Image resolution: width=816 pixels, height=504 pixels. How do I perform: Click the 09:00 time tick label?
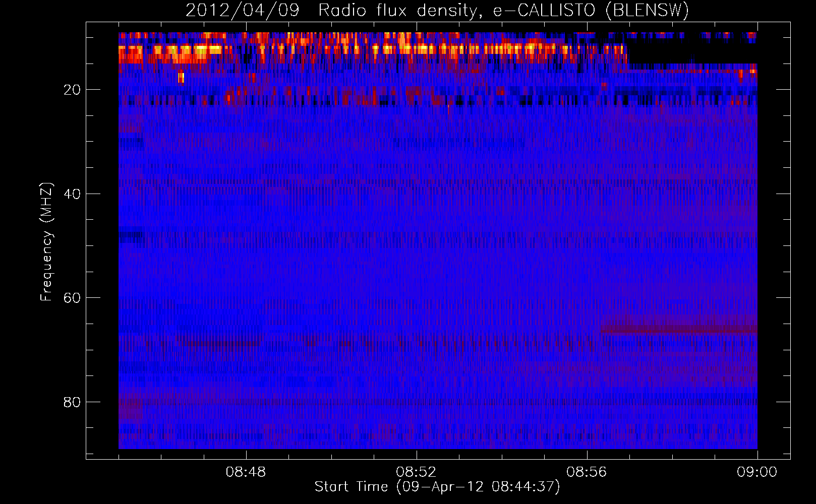pos(757,472)
